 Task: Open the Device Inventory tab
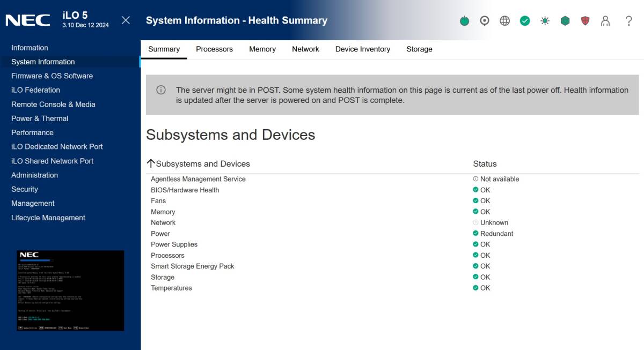(362, 49)
